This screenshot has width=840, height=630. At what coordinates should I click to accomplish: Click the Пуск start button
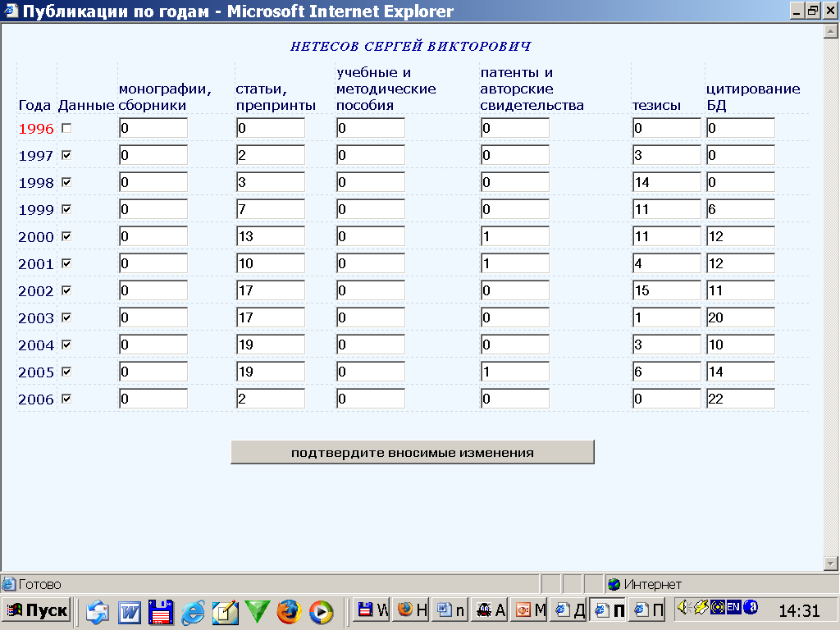coord(38,610)
